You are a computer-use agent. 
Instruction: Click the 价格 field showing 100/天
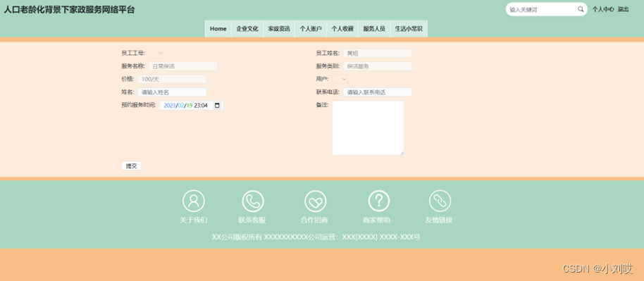pos(172,80)
